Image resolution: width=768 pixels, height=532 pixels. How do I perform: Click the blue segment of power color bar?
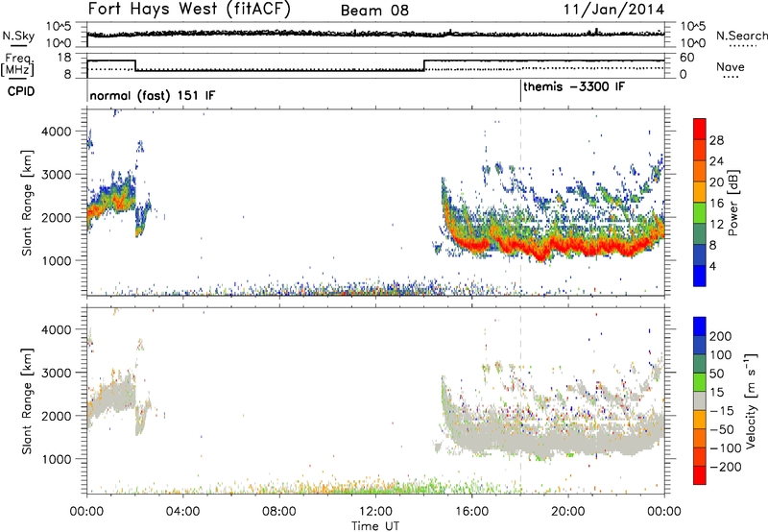[700, 276]
